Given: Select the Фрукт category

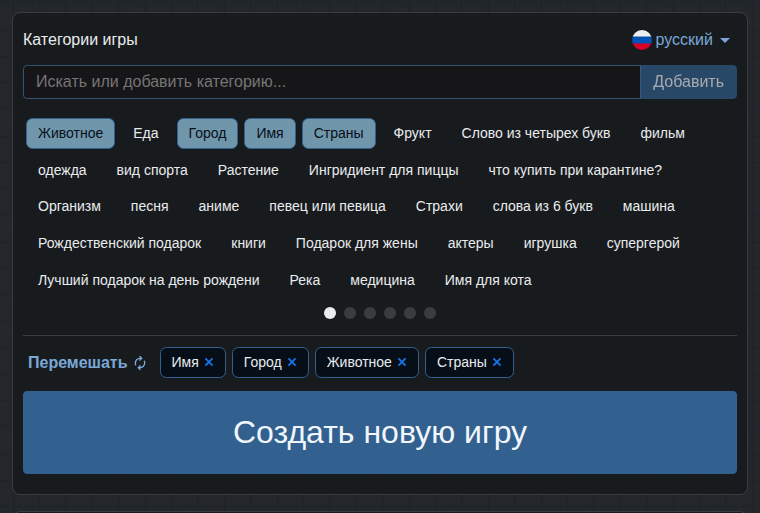Looking at the screenshot, I should click(x=412, y=133).
